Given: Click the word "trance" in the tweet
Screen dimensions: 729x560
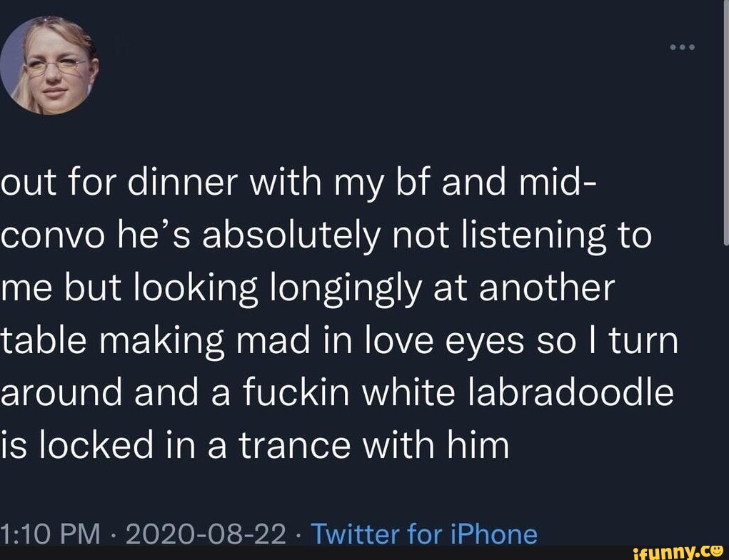Looking at the screenshot, I should coord(294,445).
